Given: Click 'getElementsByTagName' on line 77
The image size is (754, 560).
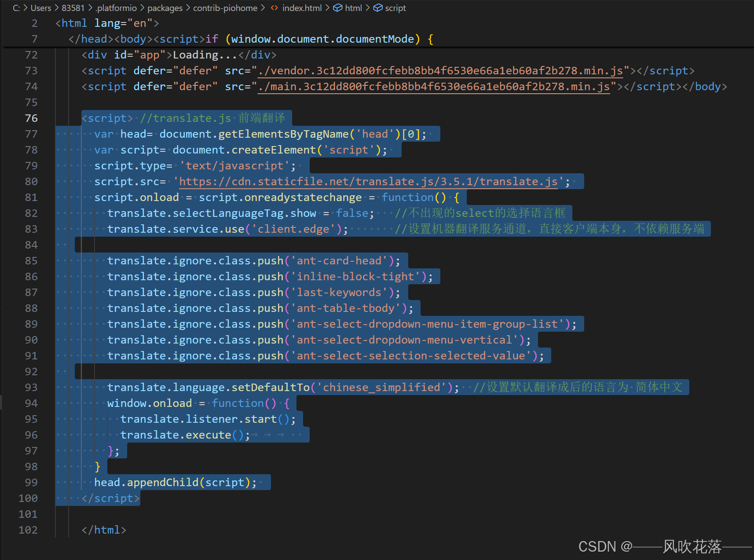Looking at the screenshot, I should 284,134.
